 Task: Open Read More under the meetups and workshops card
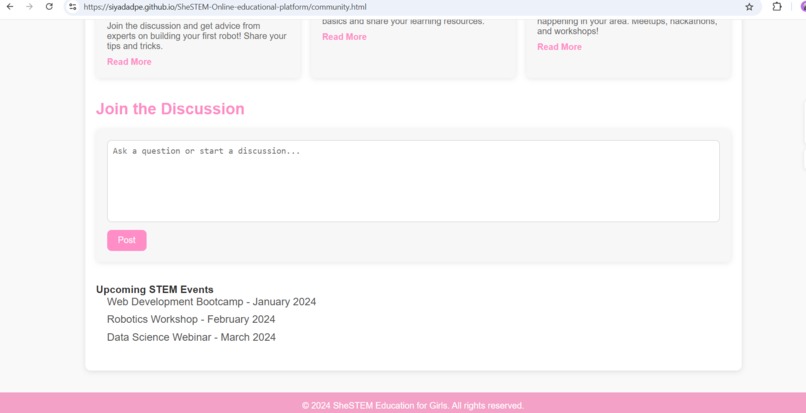pyautogui.click(x=559, y=47)
